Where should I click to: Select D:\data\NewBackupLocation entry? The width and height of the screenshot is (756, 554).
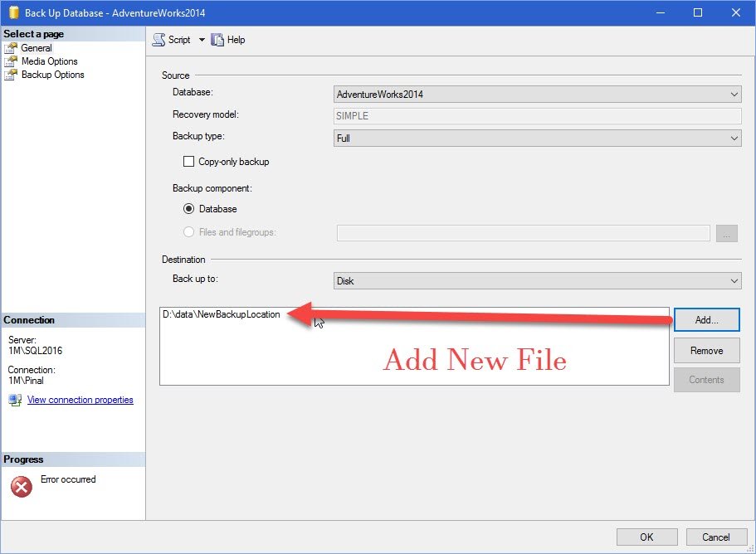pyautogui.click(x=222, y=314)
